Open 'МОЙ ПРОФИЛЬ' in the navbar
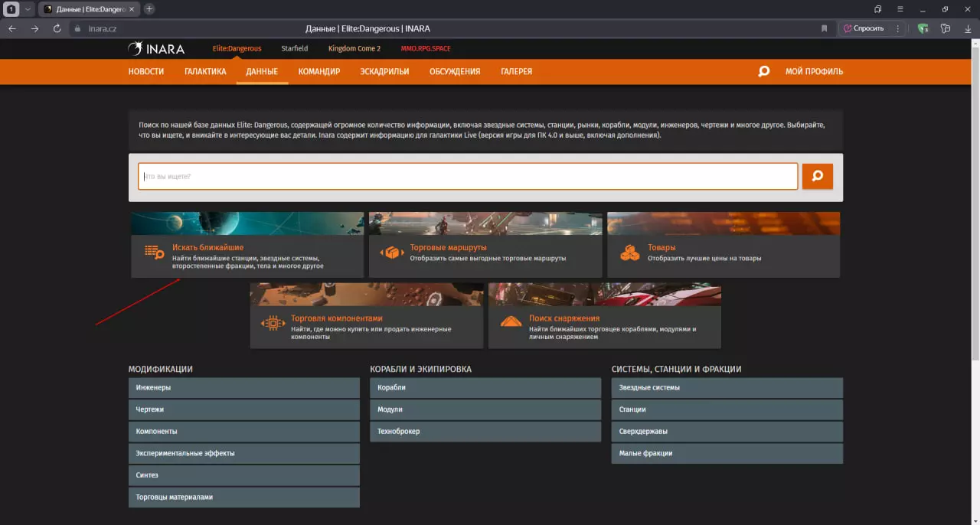This screenshot has height=525, width=980. click(x=814, y=71)
